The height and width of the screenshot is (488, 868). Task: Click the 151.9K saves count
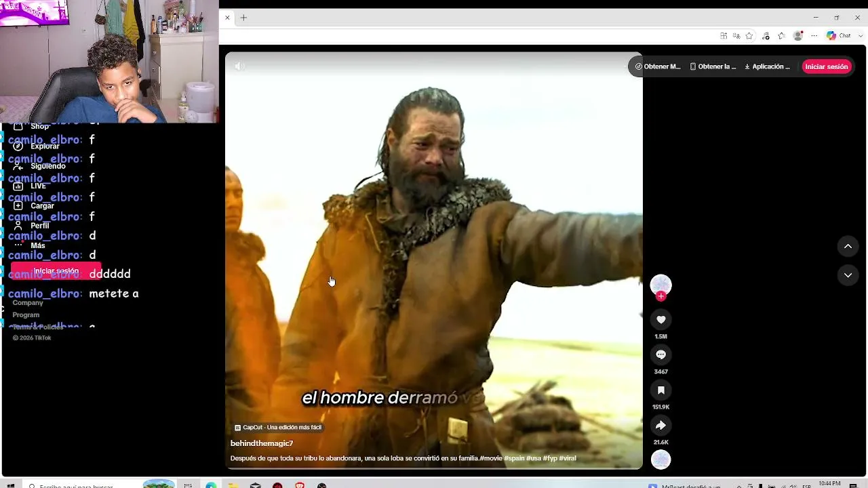(x=660, y=407)
